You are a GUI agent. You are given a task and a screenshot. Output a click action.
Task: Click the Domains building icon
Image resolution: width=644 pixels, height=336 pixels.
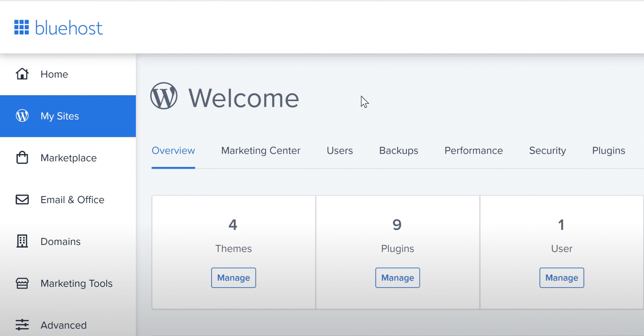click(22, 241)
